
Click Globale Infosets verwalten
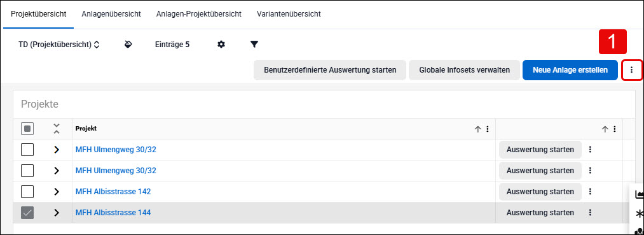[x=464, y=70]
